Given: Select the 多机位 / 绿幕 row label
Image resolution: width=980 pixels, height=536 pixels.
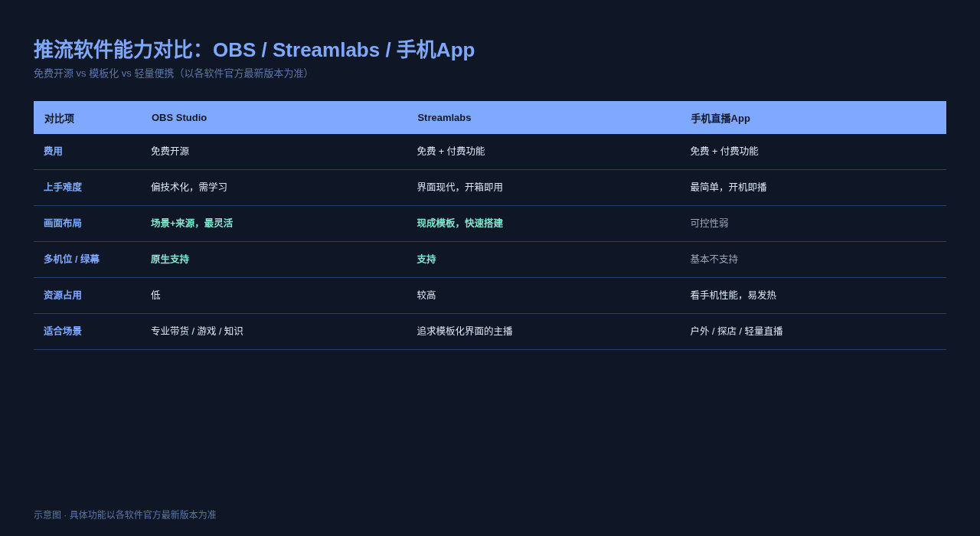Looking at the screenshot, I should (71, 260).
